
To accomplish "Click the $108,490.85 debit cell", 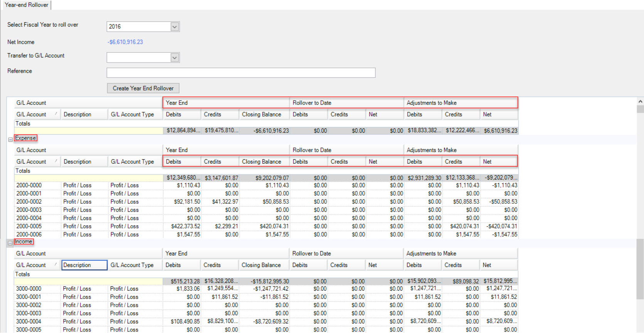I will pyautogui.click(x=182, y=321).
